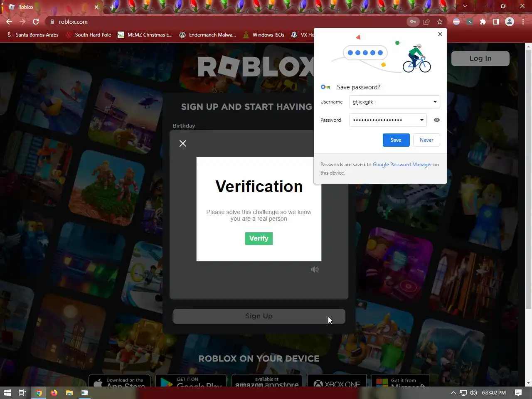Expand the Username dropdown arrow

pos(435,102)
